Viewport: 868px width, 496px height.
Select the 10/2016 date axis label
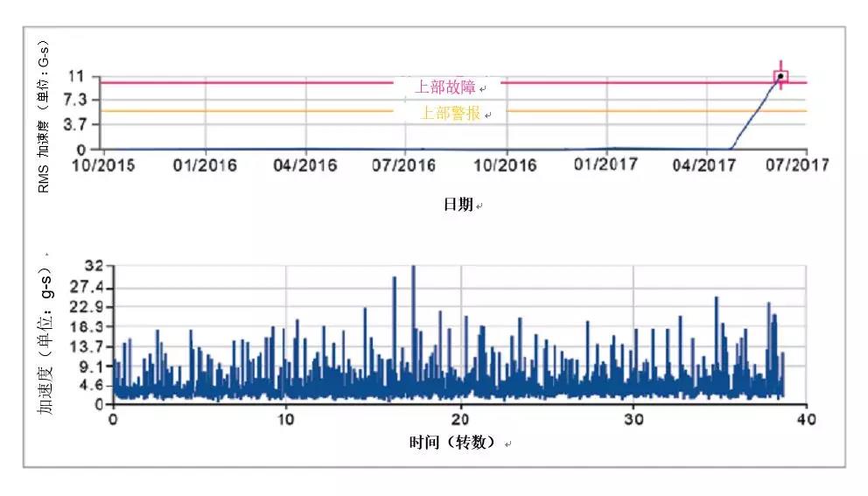click(x=504, y=164)
